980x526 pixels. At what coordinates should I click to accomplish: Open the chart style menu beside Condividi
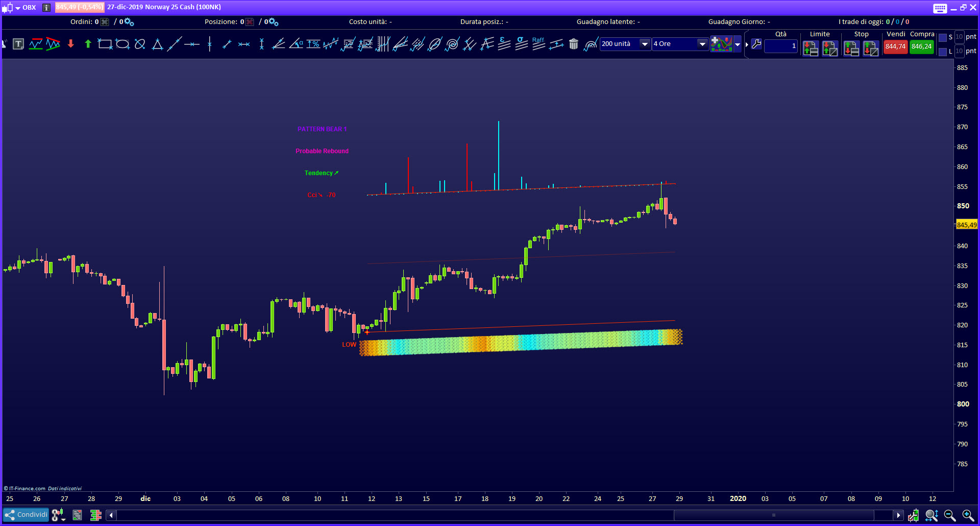[x=58, y=515]
